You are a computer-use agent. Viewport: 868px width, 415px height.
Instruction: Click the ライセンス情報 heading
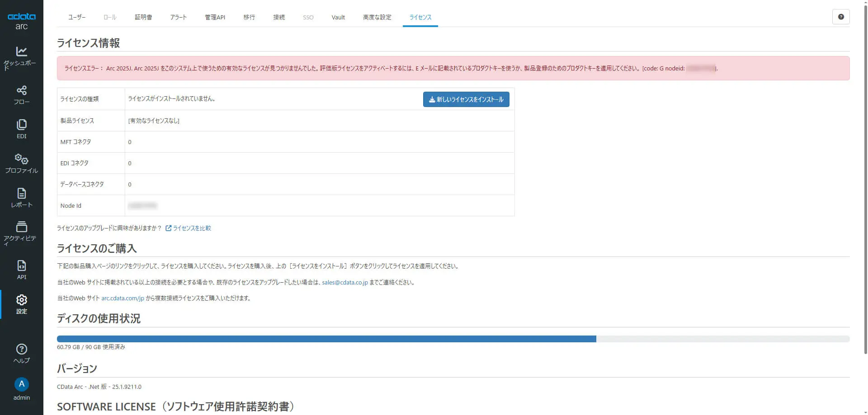tap(88, 43)
